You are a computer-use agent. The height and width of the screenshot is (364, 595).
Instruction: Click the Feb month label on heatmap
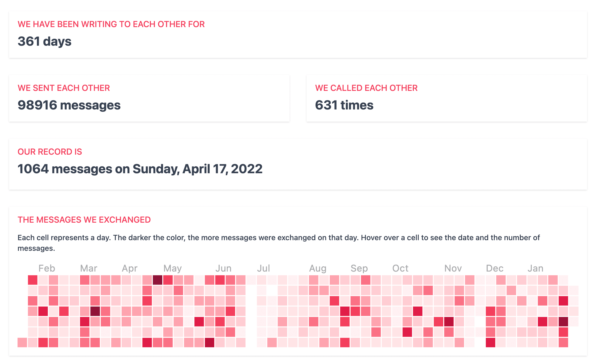tap(47, 268)
